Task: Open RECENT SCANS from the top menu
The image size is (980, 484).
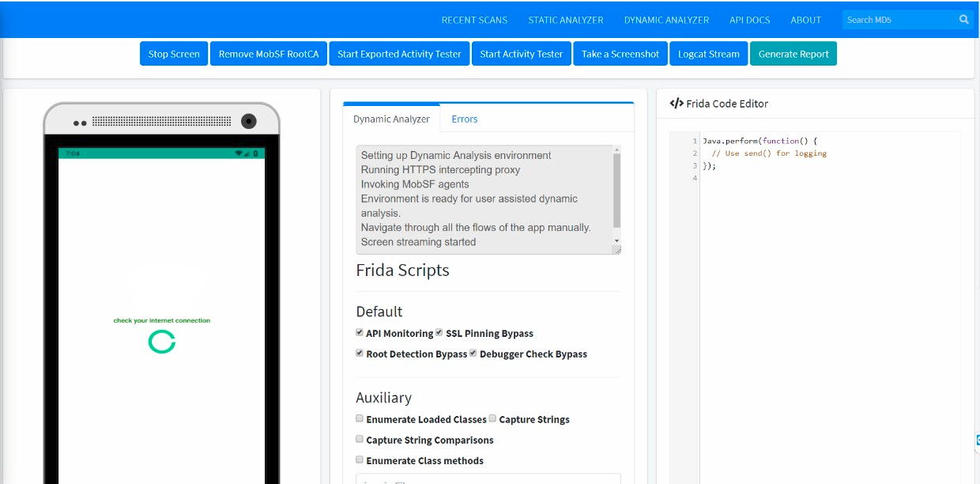Action: tap(474, 20)
